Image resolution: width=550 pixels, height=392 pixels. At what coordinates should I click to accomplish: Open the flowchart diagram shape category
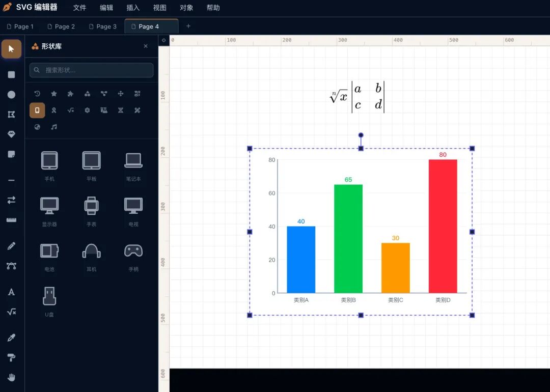[104, 94]
